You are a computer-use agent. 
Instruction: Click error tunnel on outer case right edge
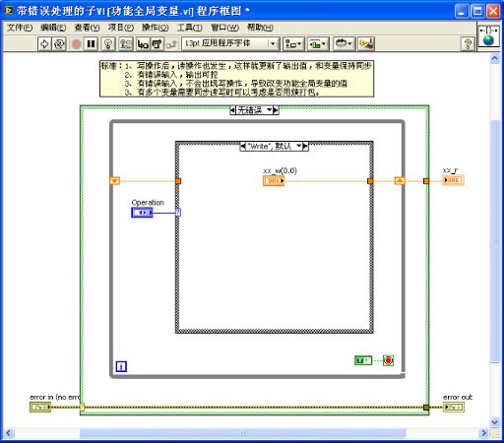click(x=426, y=408)
